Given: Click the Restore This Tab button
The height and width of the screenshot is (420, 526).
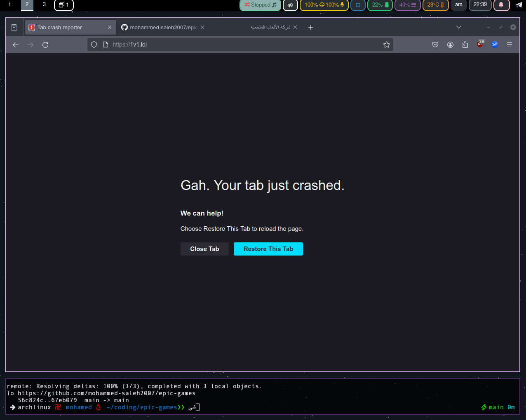Looking at the screenshot, I should click(x=268, y=249).
